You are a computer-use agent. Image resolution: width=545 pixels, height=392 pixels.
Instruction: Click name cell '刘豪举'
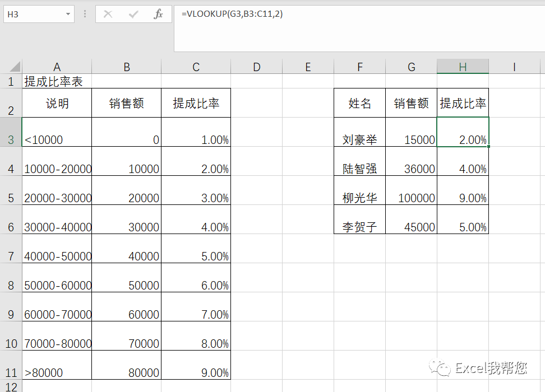(360, 132)
